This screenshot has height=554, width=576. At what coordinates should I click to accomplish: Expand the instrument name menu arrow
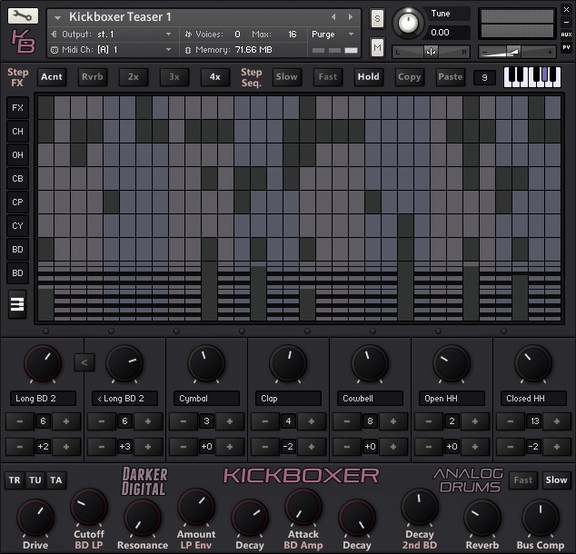(x=57, y=17)
